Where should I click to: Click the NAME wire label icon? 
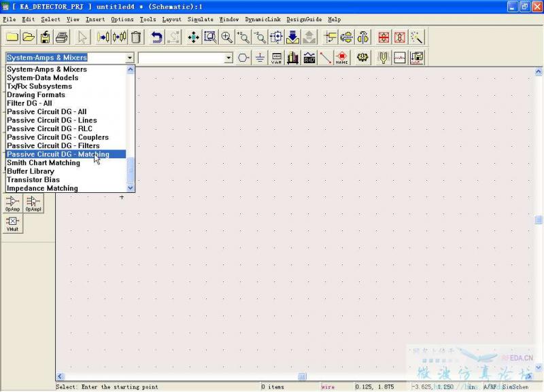[x=342, y=58]
